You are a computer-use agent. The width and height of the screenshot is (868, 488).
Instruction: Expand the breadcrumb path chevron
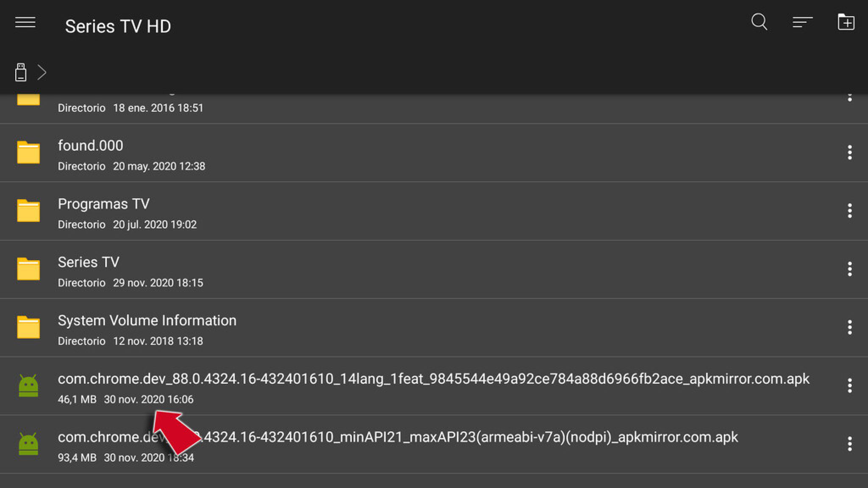coord(42,72)
